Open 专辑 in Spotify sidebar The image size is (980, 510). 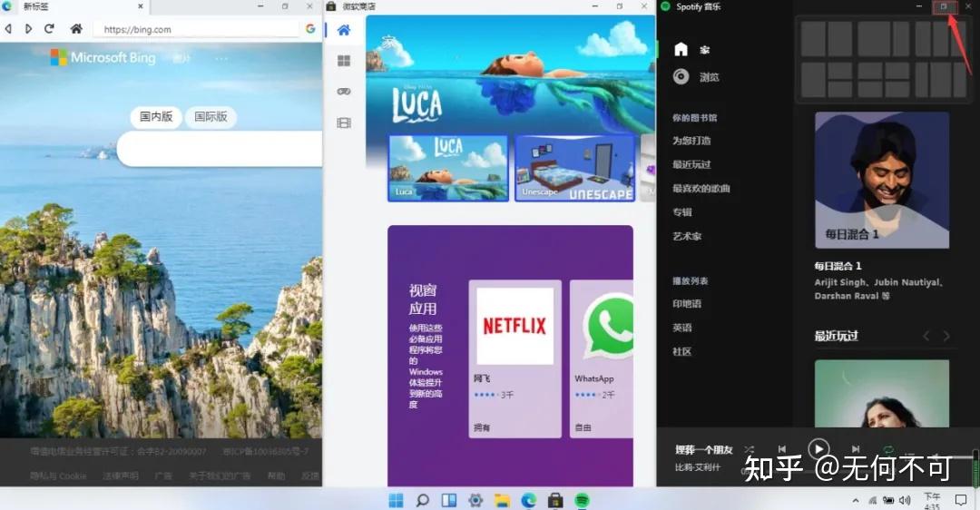coord(681,211)
